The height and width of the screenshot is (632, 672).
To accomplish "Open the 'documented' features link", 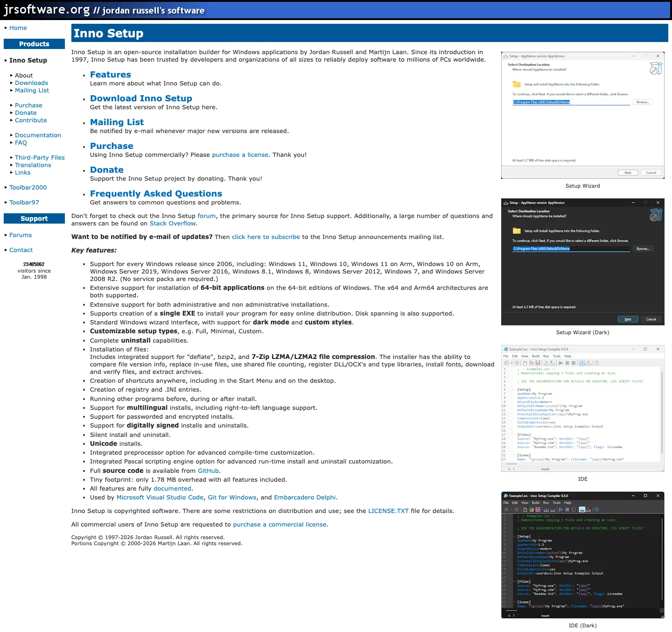I will (172, 488).
